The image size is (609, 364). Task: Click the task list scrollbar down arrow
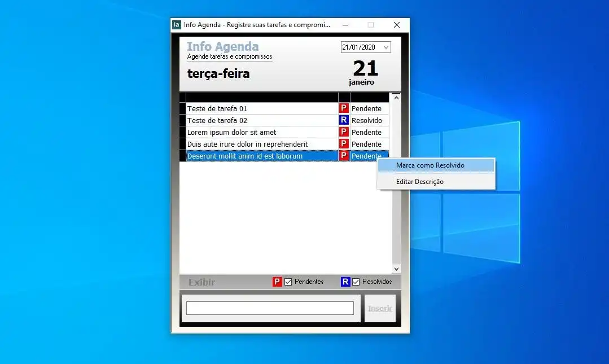(396, 269)
